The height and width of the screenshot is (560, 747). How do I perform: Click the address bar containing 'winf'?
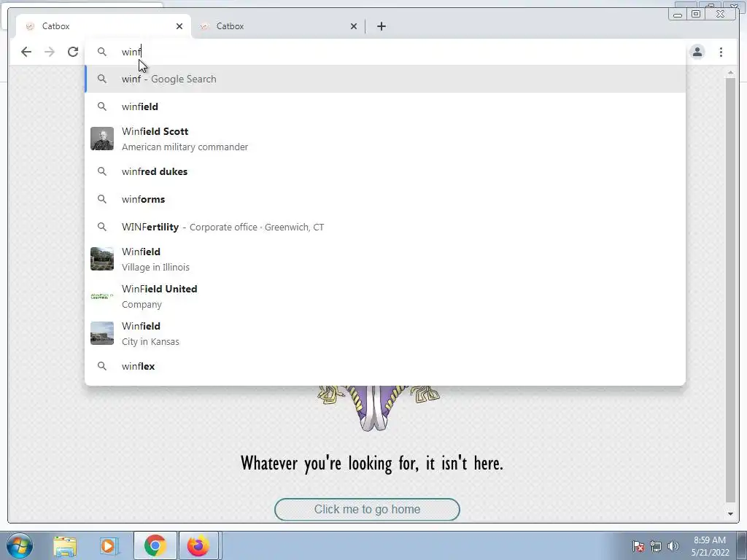tap(385, 52)
